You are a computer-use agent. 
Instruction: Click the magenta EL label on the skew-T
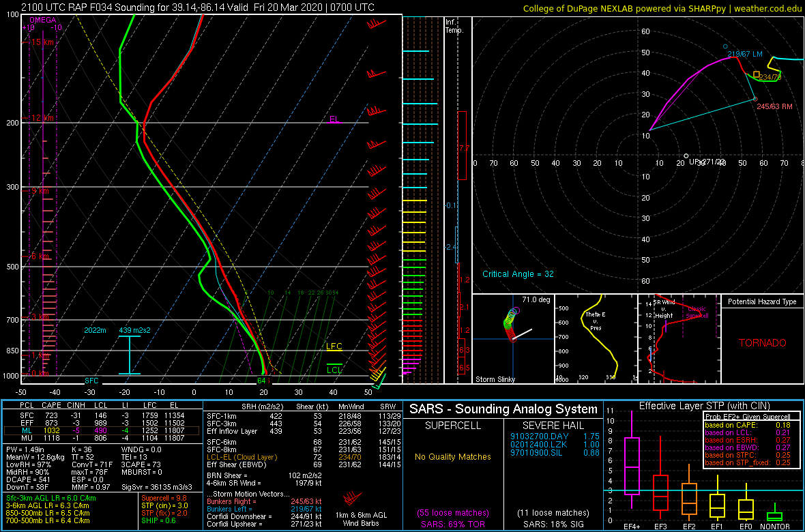(x=334, y=119)
